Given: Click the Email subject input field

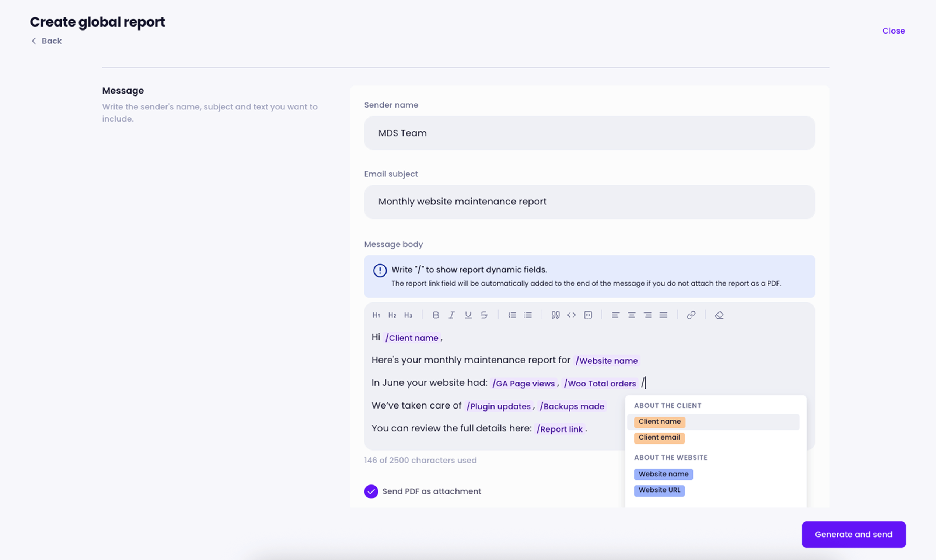Looking at the screenshot, I should tap(589, 202).
